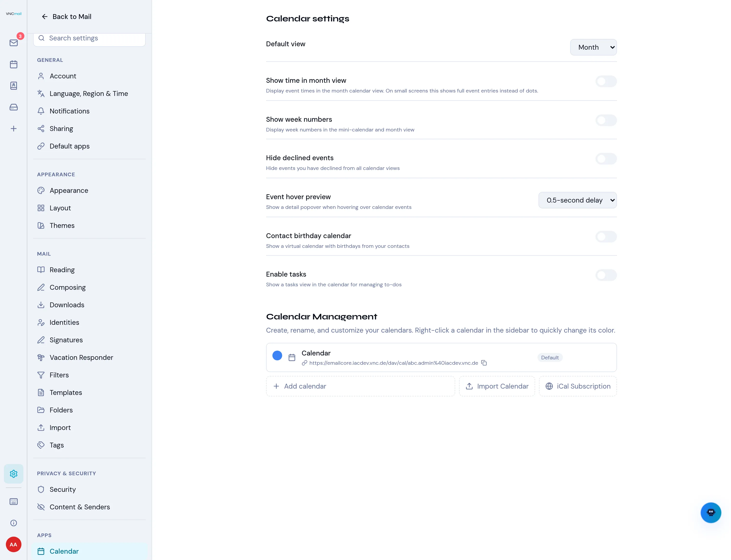Viewport: 731px width, 560px height.
Task: Click the link icon next to the calendar URL
Action: 305,363
